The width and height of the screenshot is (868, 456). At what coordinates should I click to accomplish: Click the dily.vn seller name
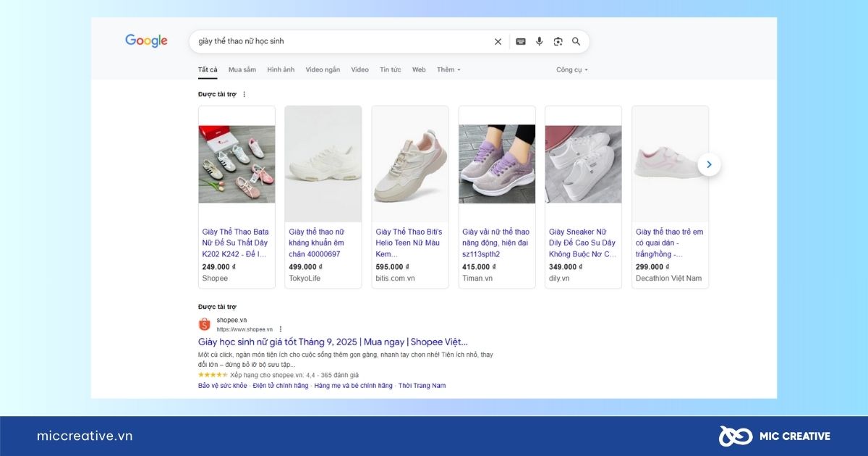click(559, 278)
